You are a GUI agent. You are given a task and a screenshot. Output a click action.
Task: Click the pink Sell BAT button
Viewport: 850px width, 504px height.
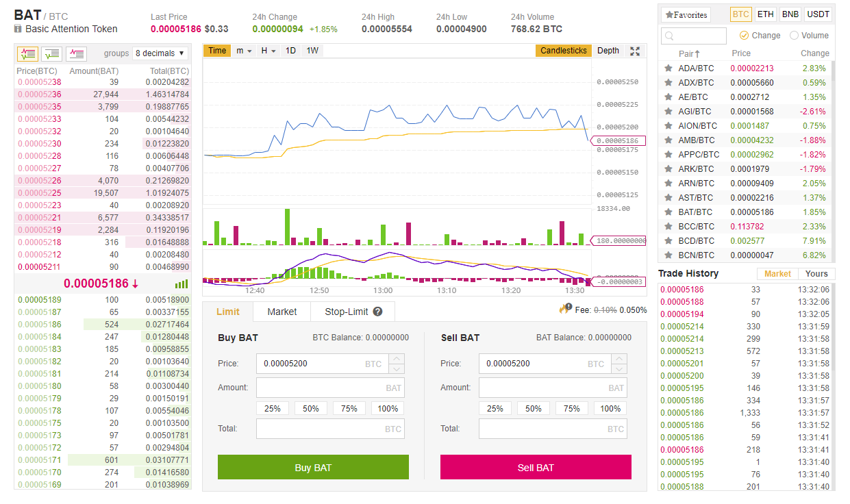[536, 467]
